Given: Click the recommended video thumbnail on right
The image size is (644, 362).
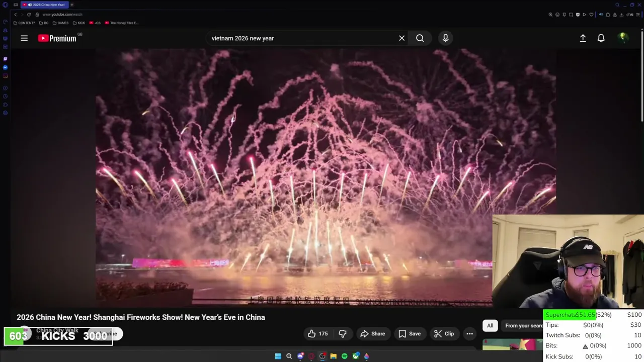Looking at the screenshot, I should pyautogui.click(x=513, y=344).
